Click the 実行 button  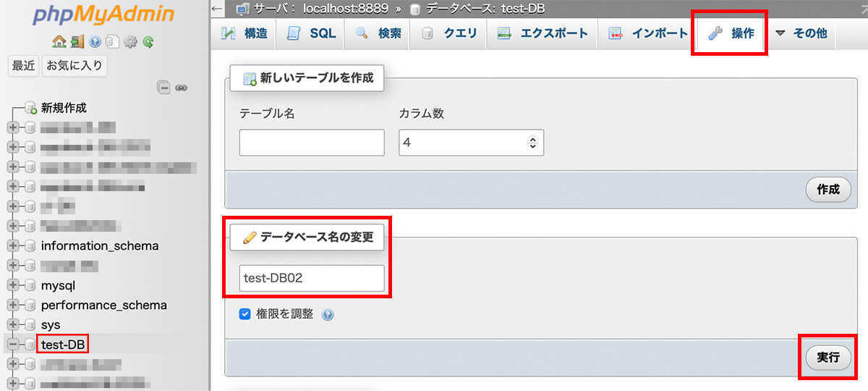point(828,358)
